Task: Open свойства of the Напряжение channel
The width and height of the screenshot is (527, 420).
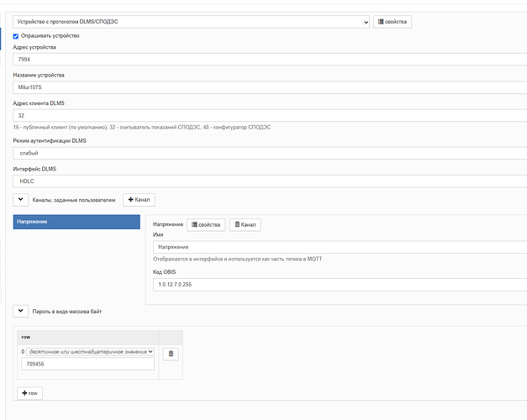Action: tap(206, 225)
